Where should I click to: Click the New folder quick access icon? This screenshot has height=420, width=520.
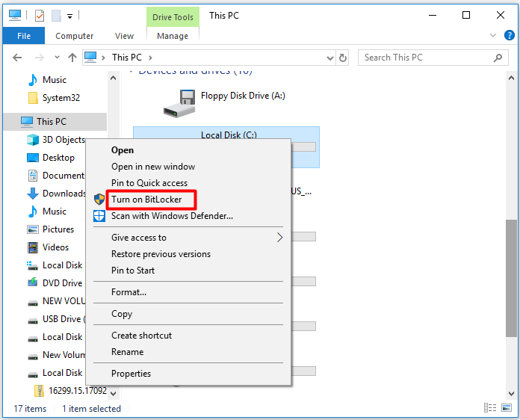coord(56,15)
